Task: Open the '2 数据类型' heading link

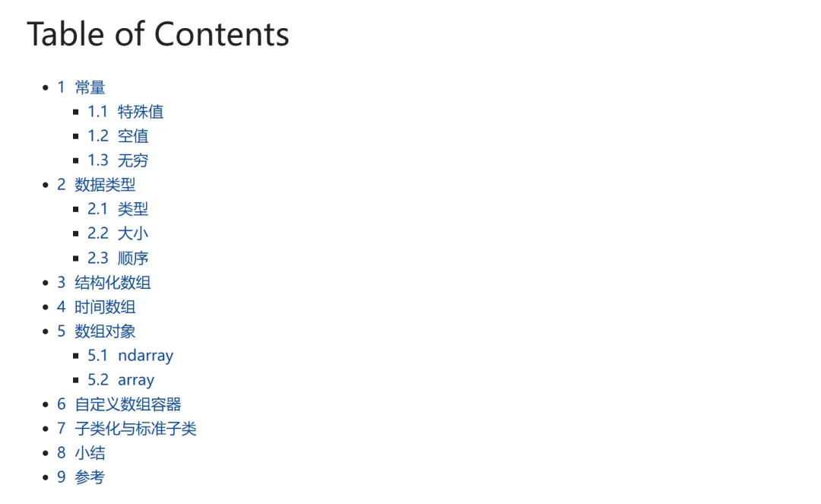Action: pos(97,185)
